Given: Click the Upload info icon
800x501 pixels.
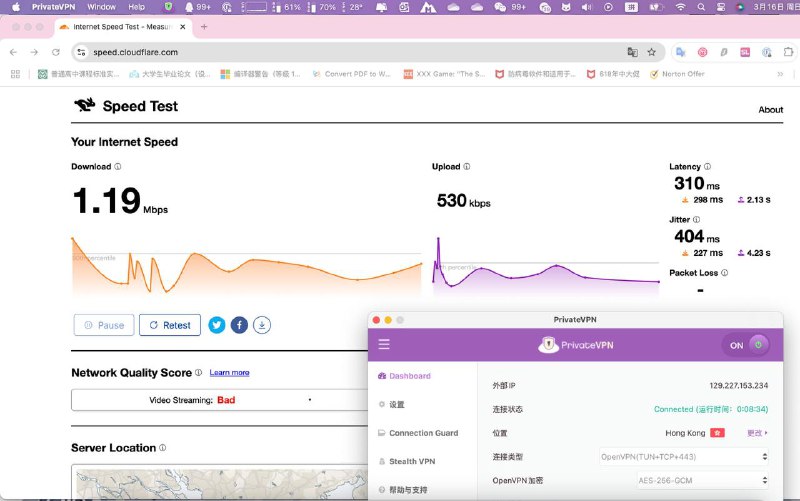Looking at the screenshot, I should (467, 166).
